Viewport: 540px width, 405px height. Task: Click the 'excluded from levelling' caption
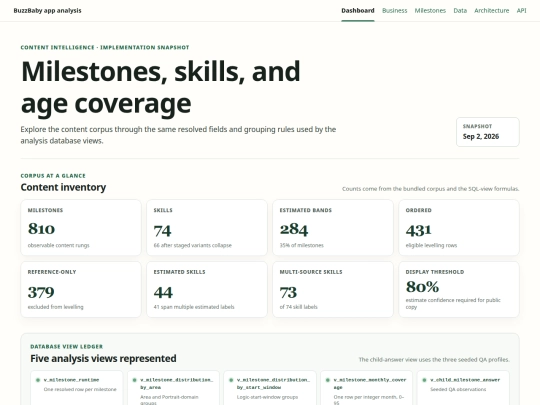(x=55, y=307)
